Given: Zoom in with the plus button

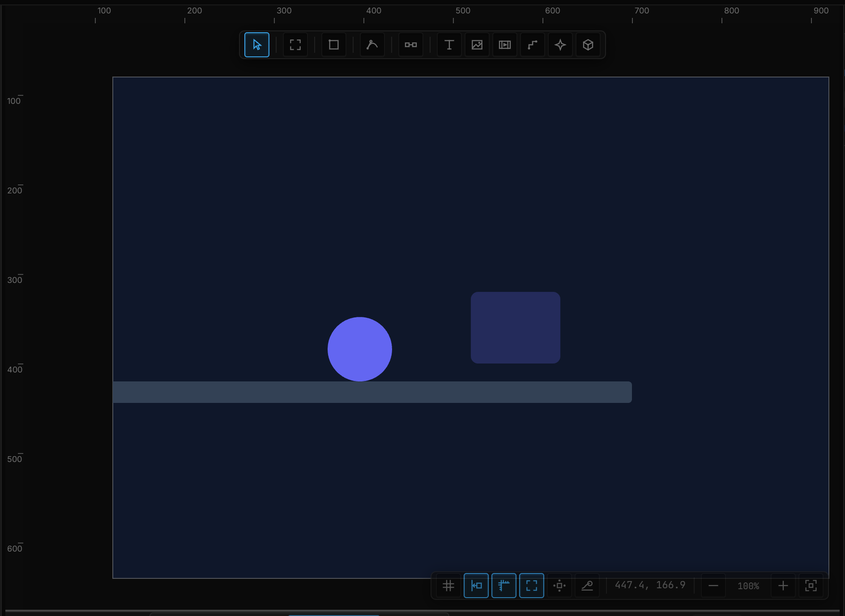Looking at the screenshot, I should 783,586.
